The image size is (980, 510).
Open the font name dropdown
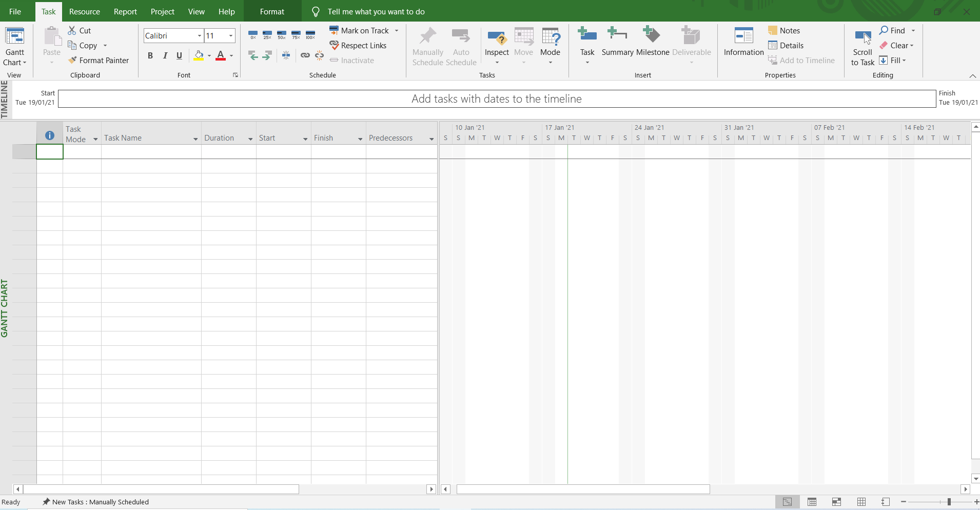[x=200, y=35]
